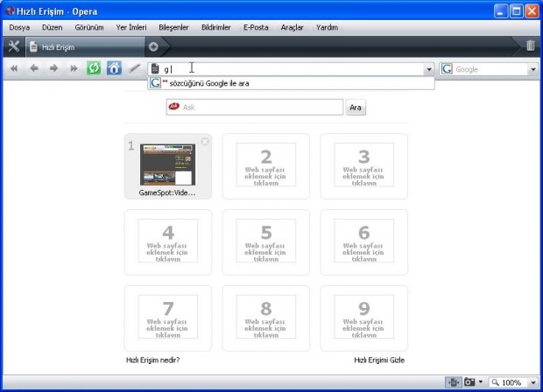Add a web page to slot 2
This screenshot has height=392, width=543.
pyautogui.click(x=266, y=166)
